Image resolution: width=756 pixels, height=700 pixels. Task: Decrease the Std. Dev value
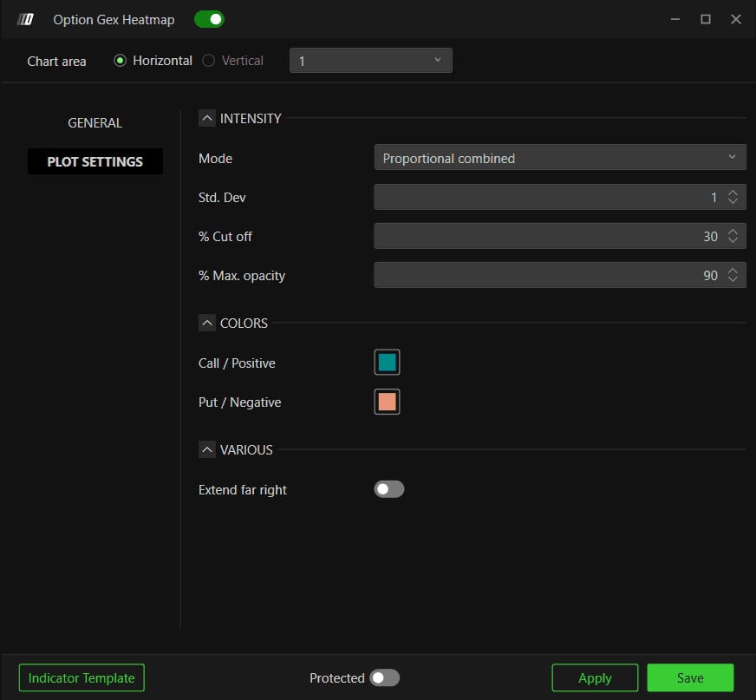pyautogui.click(x=733, y=201)
